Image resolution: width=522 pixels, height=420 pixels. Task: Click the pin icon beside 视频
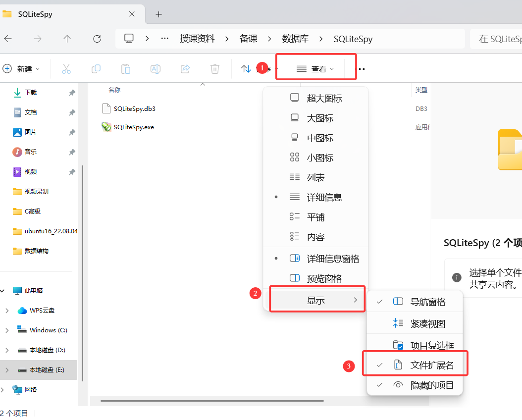[x=72, y=172]
